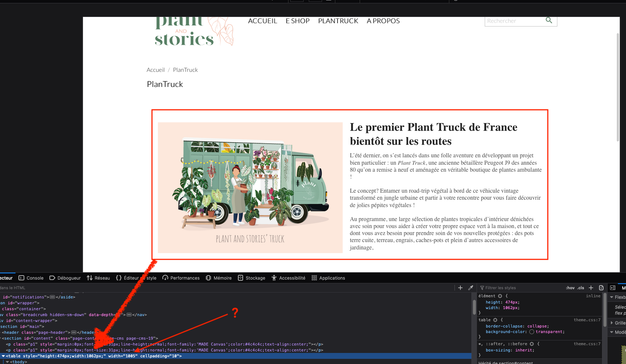Add a new style rule
Screen dimensions: 626x364
(591, 288)
